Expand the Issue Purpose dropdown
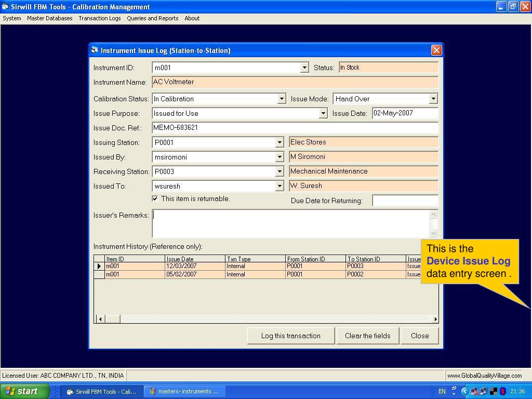Image resolution: width=532 pixels, height=399 pixels. (x=323, y=113)
